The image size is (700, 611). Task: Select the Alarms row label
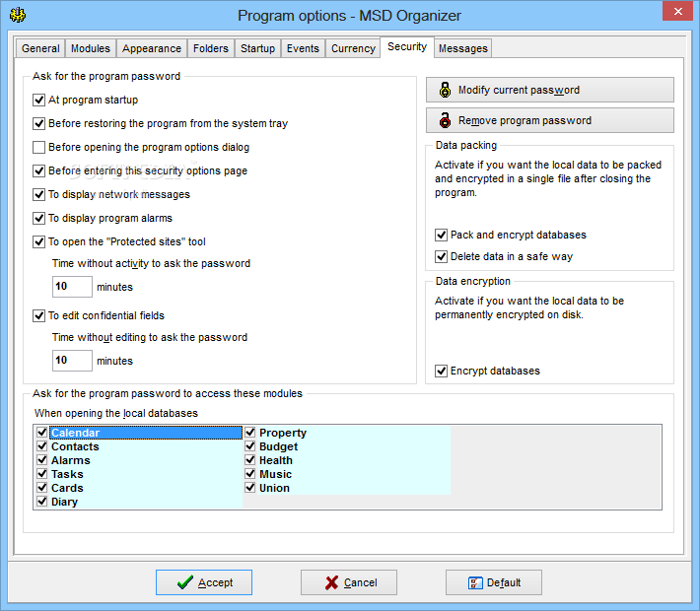[x=71, y=460]
